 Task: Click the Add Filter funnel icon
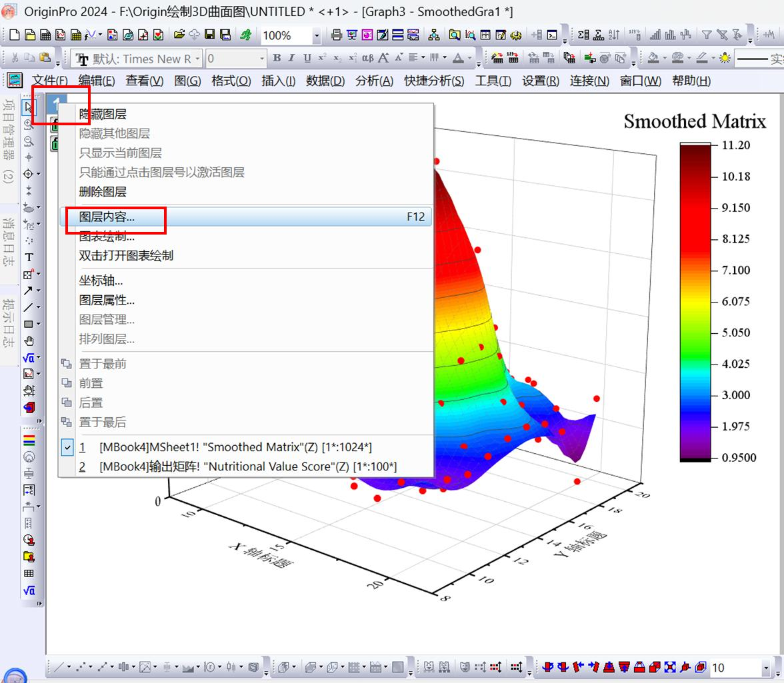pos(707,35)
